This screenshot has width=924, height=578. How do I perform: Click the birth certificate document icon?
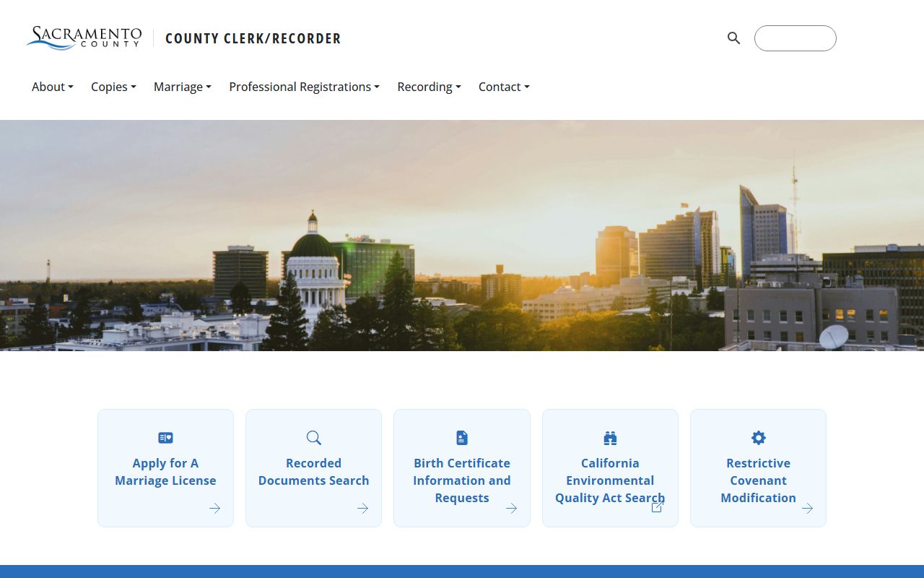pyautogui.click(x=462, y=438)
